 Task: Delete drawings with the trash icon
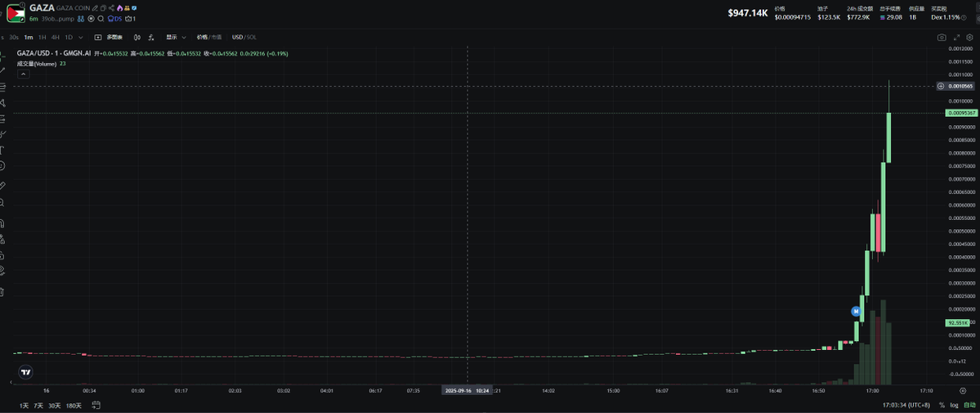[3, 292]
